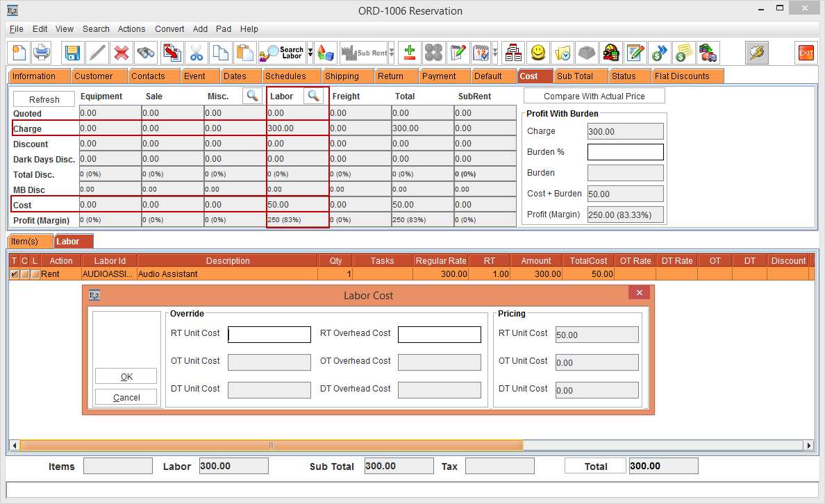Open dropdown arrow beside Search Labor
Screen dimensions: 825x504
tap(310, 53)
